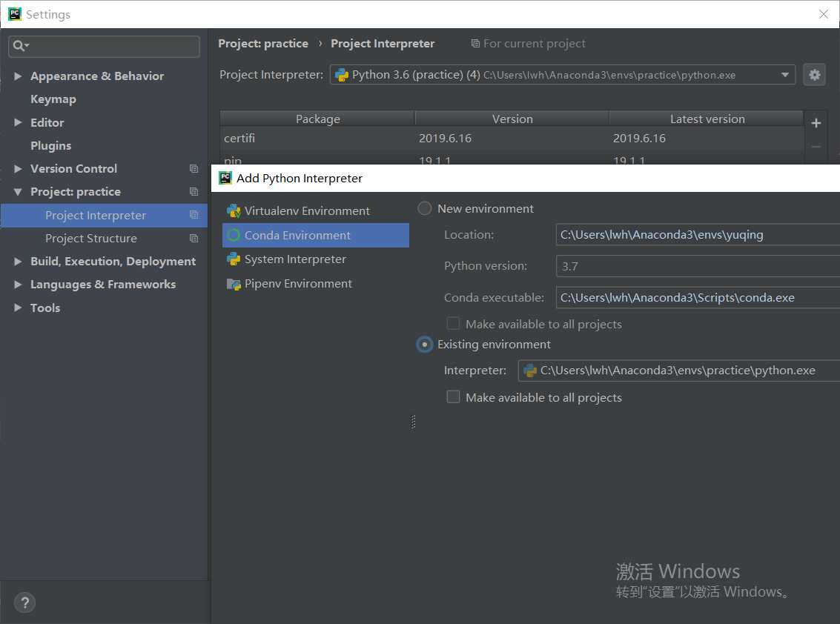Image resolution: width=840 pixels, height=624 pixels.
Task: Click copy icon next to Project Structure
Action: tap(194, 239)
